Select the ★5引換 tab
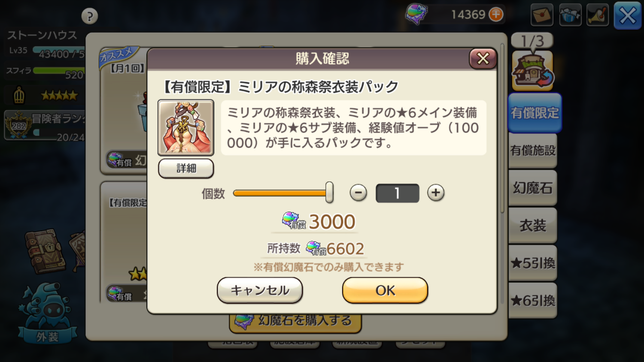This screenshot has height=362, width=644. pyautogui.click(x=533, y=263)
